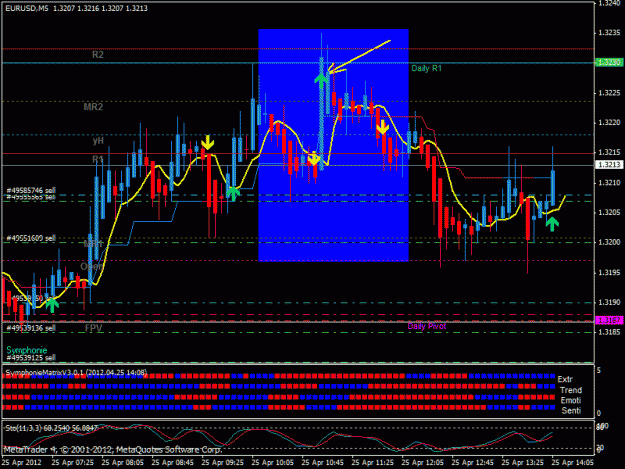Click the 25 Apr 08:05 time label
The image size is (625, 469).
pyautogui.click(x=122, y=463)
